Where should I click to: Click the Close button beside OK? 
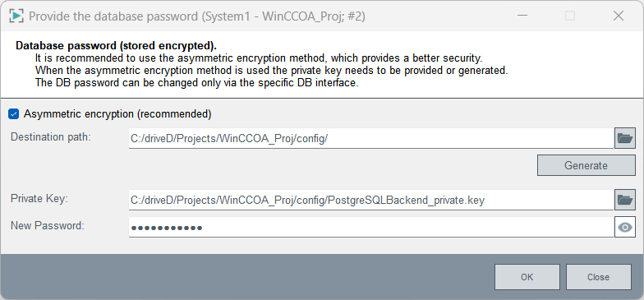(598, 277)
